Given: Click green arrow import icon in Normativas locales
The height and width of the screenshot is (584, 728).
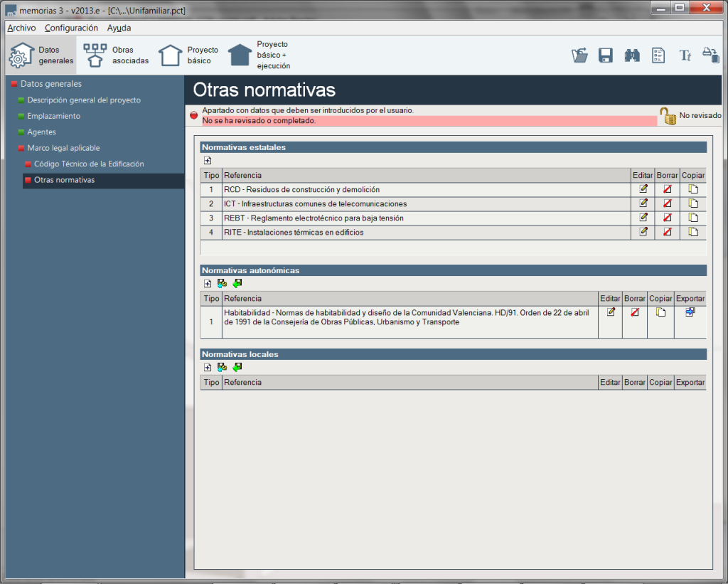Looking at the screenshot, I should 237,368.
